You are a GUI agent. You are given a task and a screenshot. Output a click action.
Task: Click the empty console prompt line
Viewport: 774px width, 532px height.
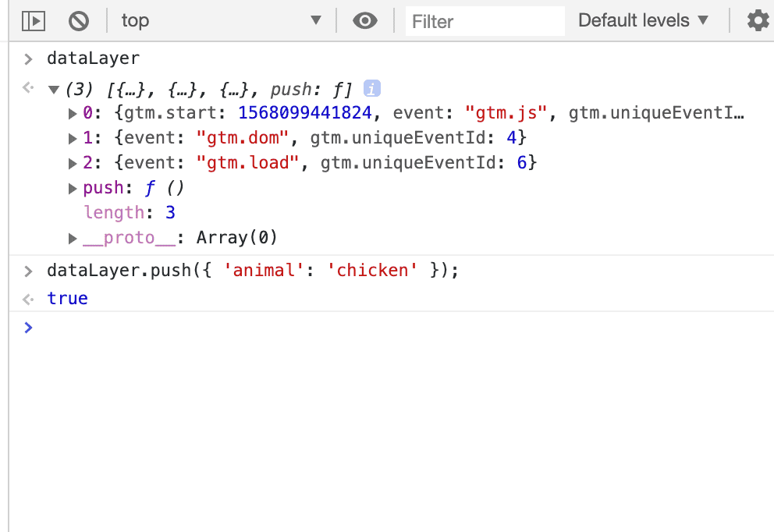[x=390, y=328]
